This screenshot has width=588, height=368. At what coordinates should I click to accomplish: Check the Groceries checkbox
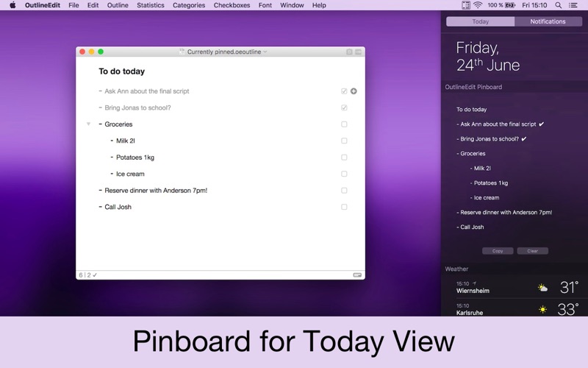point(344,124)
